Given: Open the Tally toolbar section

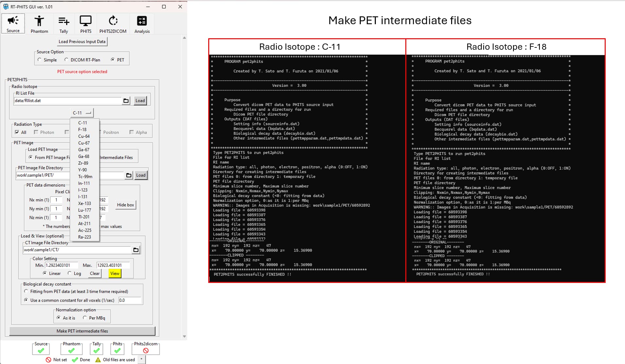Looking at the screenshot, I should 64,24.
